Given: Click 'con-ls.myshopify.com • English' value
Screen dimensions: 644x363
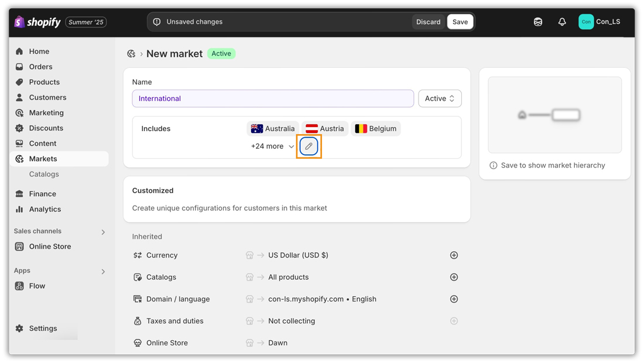Looking at the screenshot, I should click(x=322, y=299).
